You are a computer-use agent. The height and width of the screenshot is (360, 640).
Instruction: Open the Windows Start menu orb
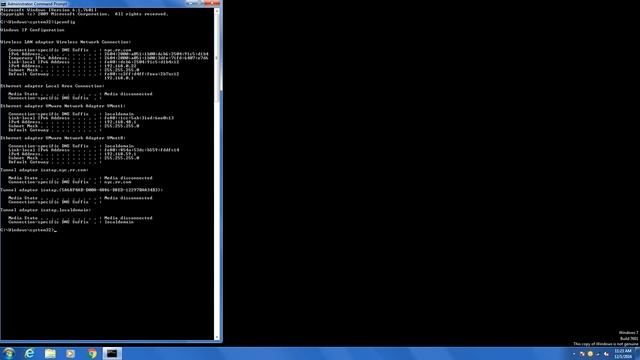tap(9, 353)
